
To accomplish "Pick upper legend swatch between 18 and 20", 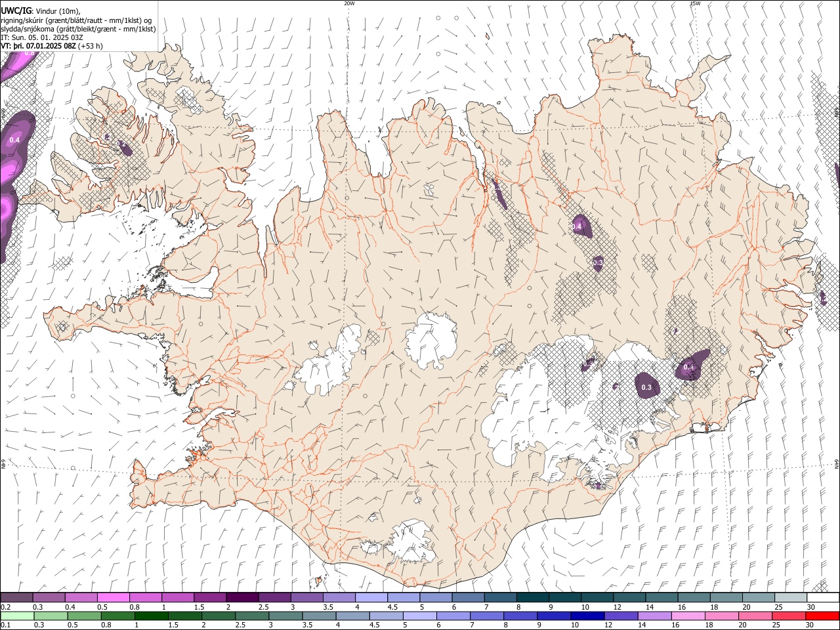I will coord(726,598).
